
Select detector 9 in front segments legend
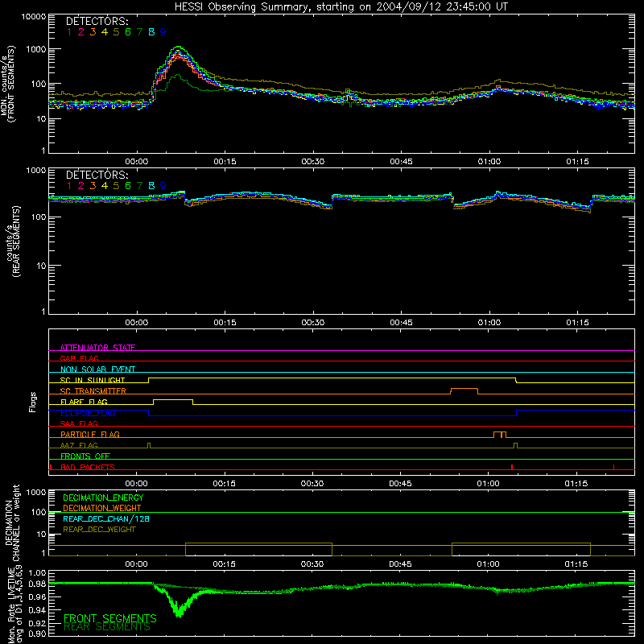coord(163,32)
